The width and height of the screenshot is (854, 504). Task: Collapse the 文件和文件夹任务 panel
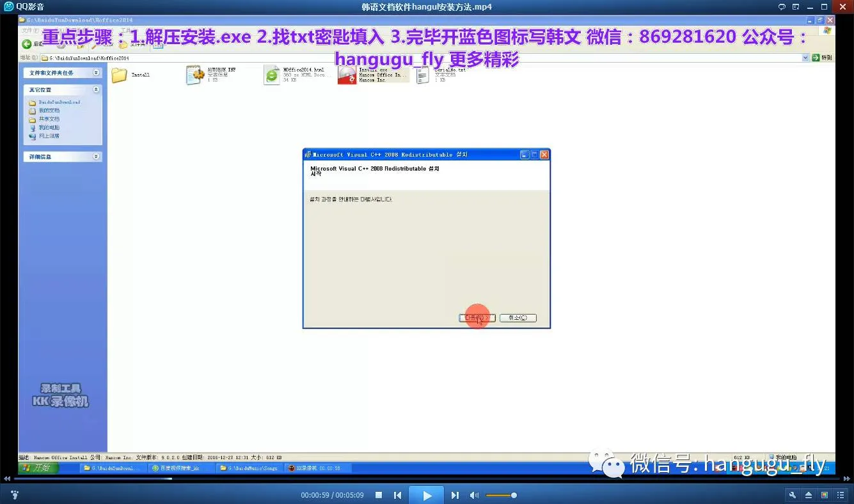[96, 72]
